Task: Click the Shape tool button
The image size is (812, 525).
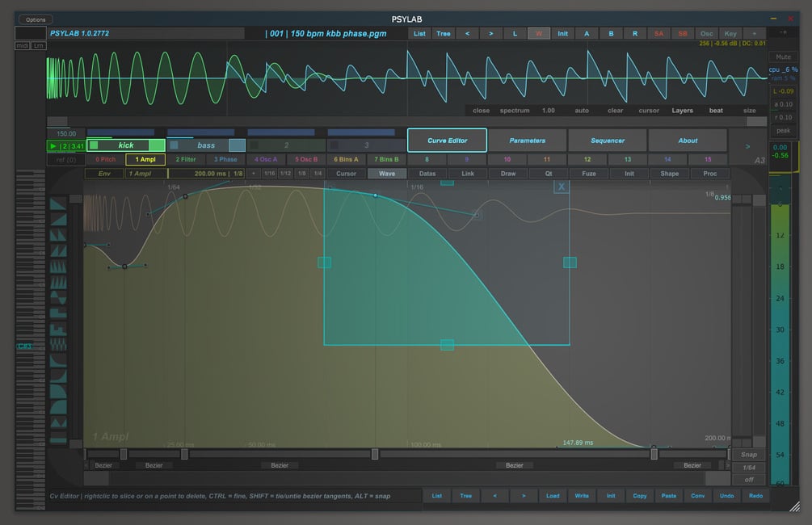Action: [669, 174]
